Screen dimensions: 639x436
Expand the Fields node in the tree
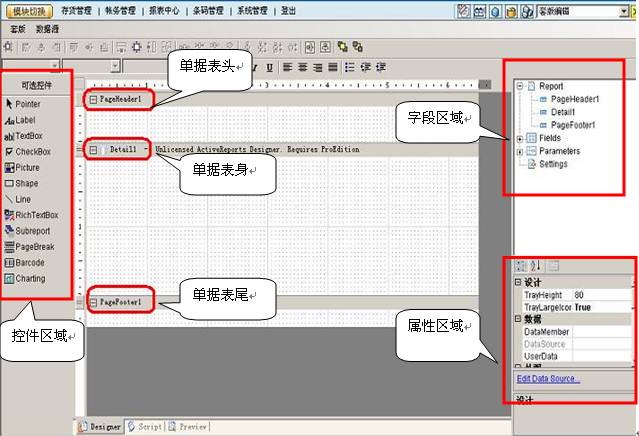[519, 138]
